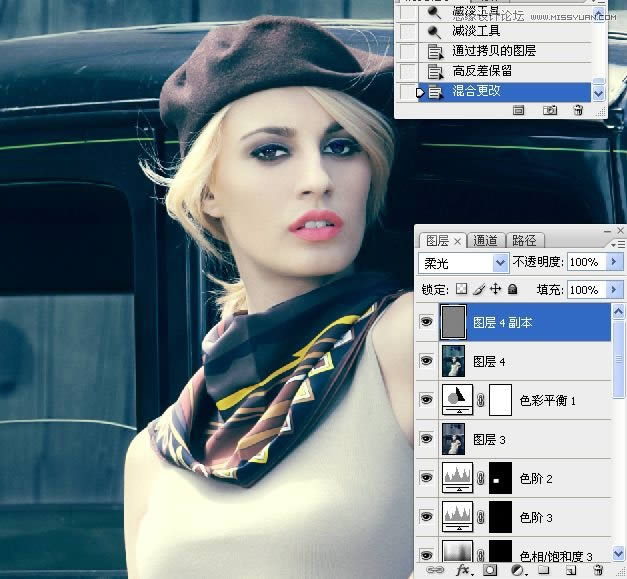Select the 通过拷贝的图层 history state

click(494, 51)
